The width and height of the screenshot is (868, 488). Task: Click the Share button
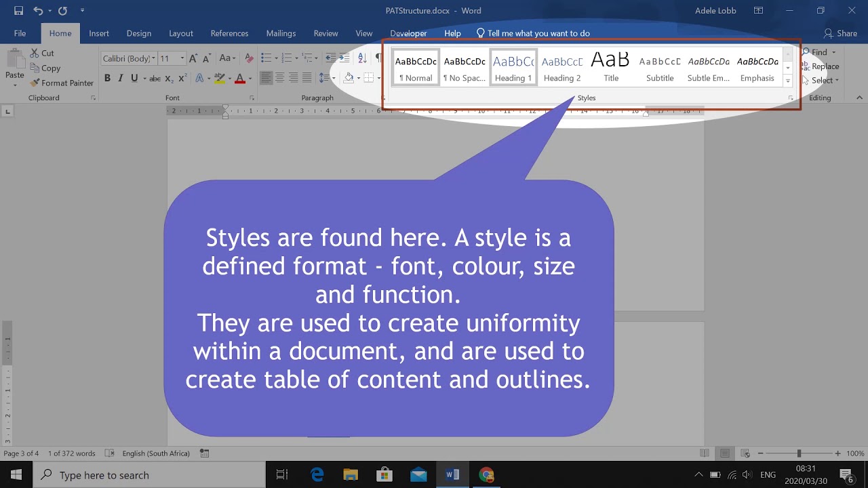(840, 33)
